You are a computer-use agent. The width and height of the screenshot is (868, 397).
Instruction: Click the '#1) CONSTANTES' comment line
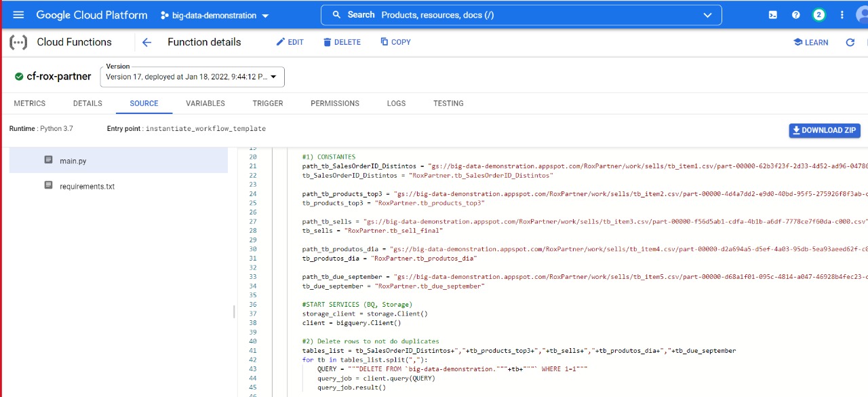coord(328,157)
